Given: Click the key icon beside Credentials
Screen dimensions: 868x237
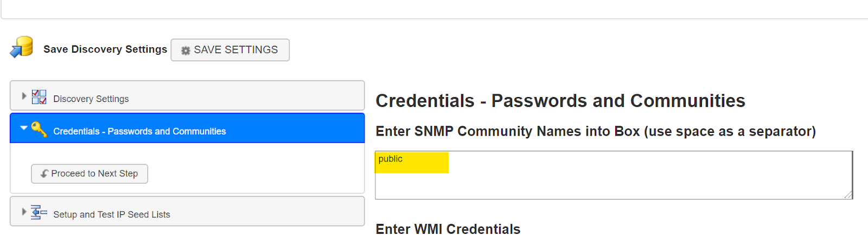Looking at the screenshot, I should 39,129.
